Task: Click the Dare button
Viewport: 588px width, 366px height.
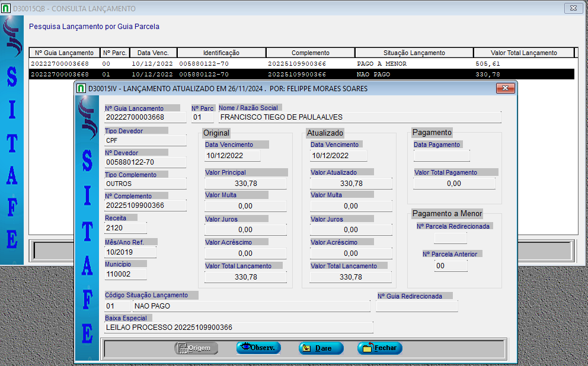Action: [321, 348]
